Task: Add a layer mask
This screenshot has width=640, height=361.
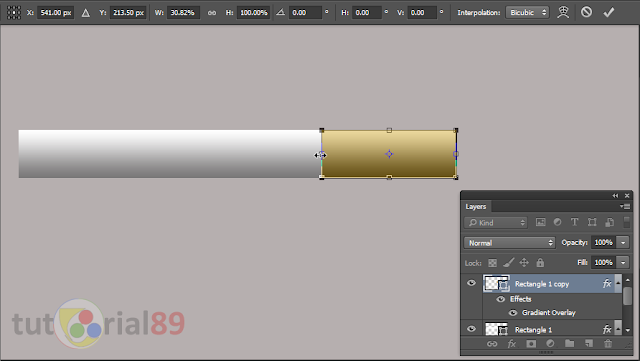Action: (531, 344)
